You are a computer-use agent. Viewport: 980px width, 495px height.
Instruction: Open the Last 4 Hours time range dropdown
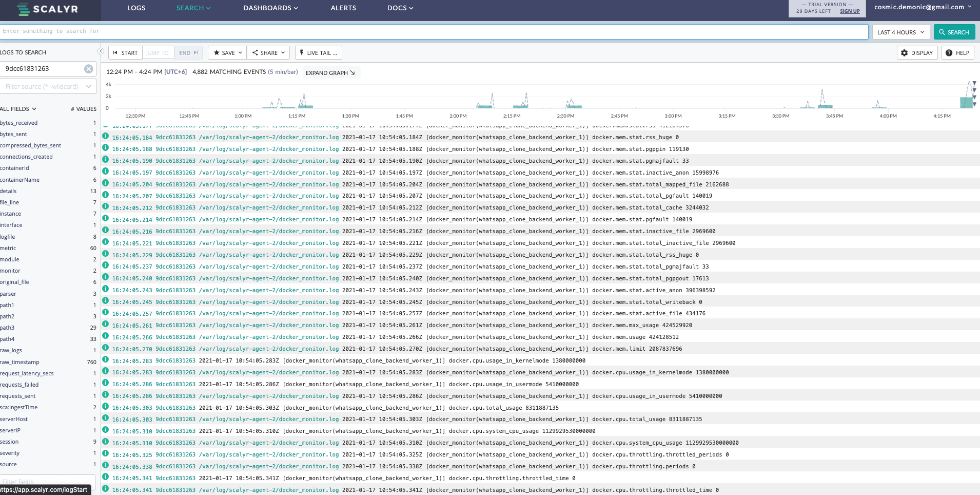(x=901, y=32)
